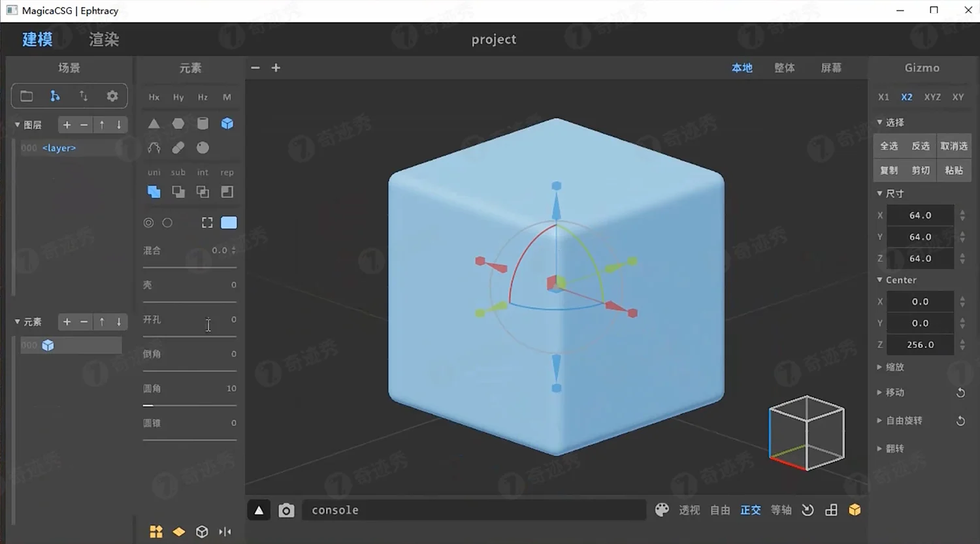This screenshot has width=980, height=544.
Task: Open the color palette in the status bar
Action: click(x=662, y=509)
